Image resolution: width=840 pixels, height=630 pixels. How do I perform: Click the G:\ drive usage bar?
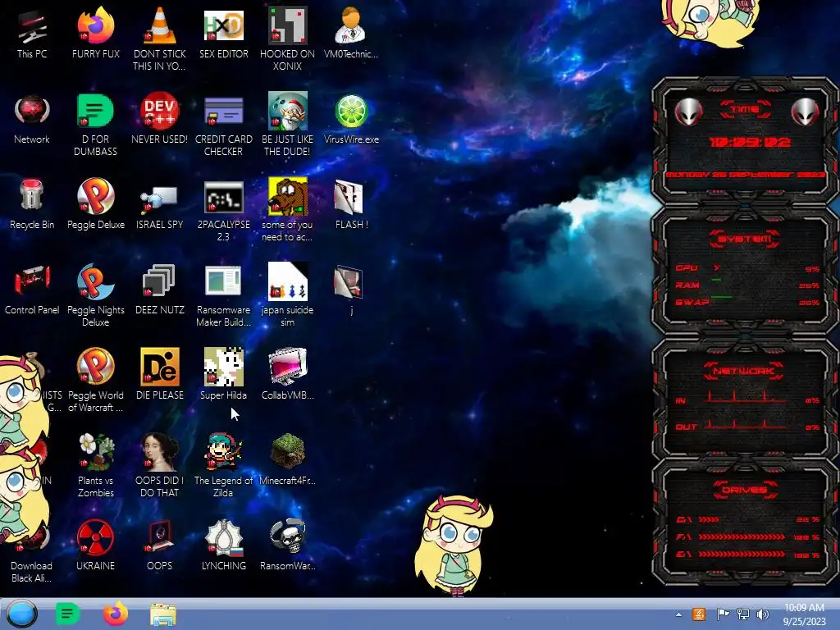point(742,555)
